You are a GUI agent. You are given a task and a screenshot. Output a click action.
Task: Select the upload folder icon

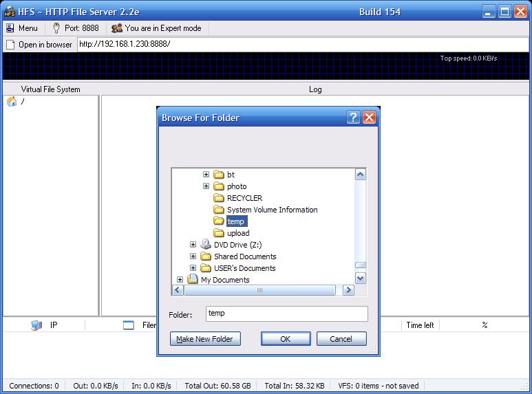point(219,233)
